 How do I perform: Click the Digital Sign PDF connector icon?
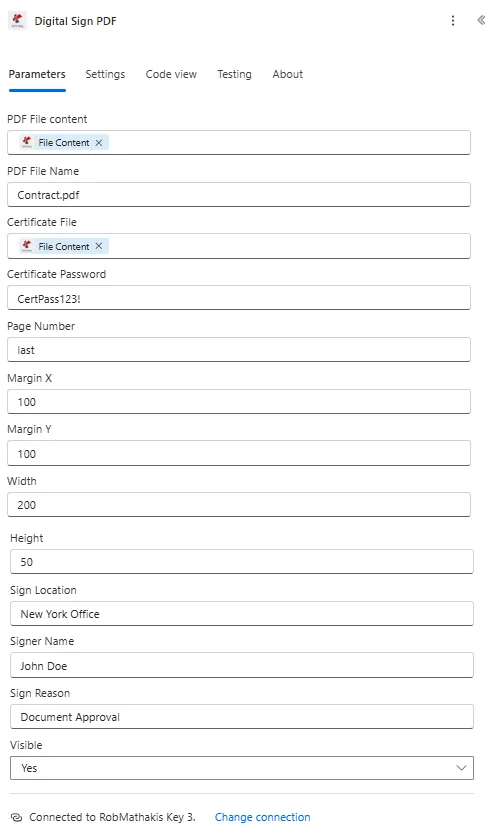point(18,21)
